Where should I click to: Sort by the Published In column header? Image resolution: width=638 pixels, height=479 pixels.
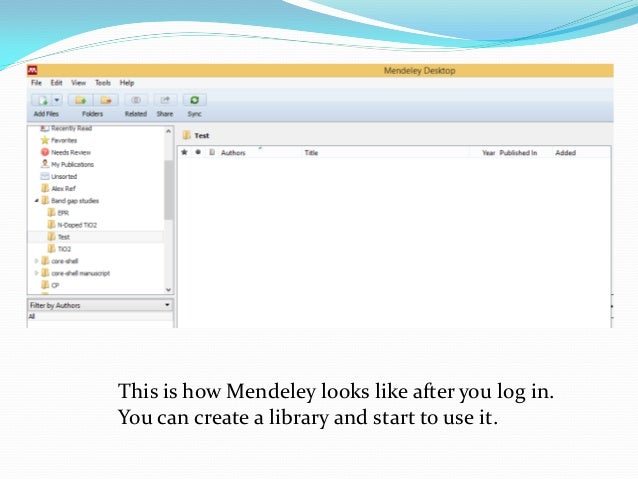click(518, 153)
